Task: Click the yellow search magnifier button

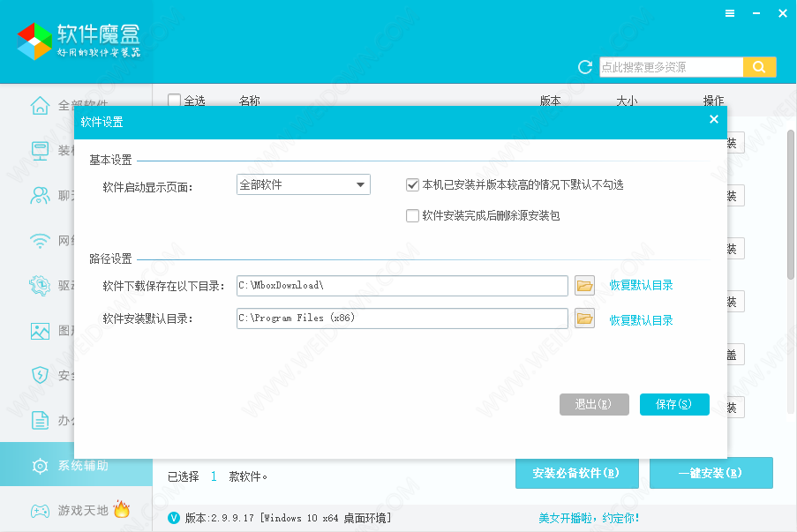Action: click(x=759, y=67)
